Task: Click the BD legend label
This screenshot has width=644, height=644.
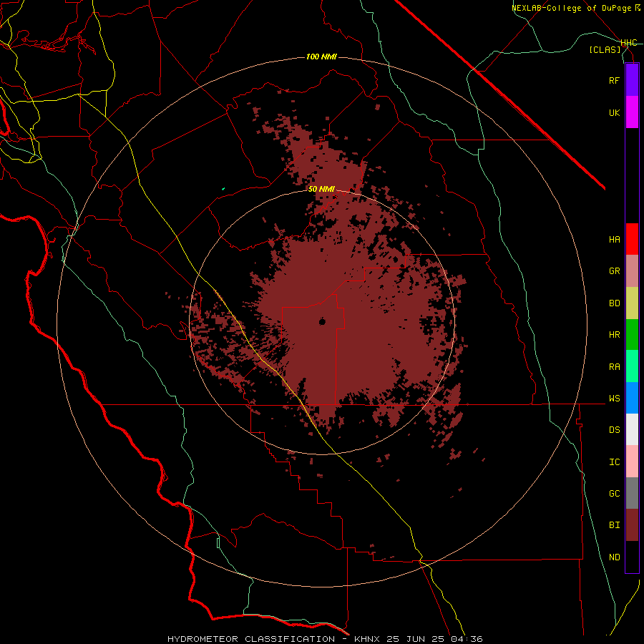Action: 614,303
